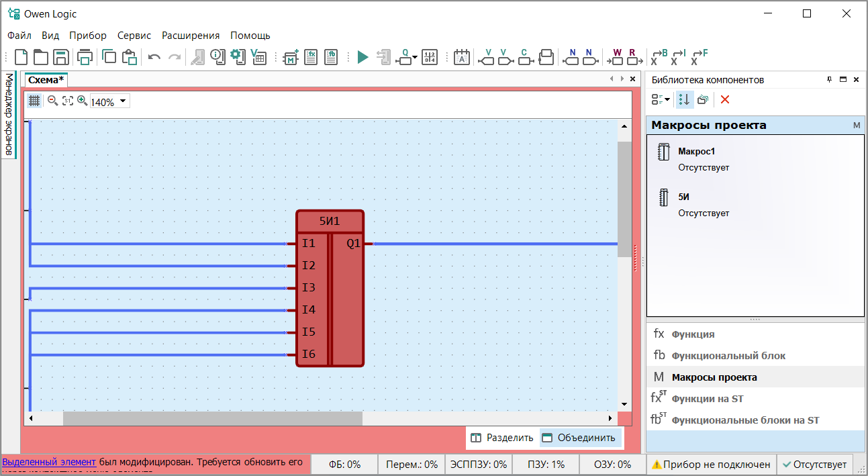Toggle schema grid display
868x476 pixels.
(34, 101)
